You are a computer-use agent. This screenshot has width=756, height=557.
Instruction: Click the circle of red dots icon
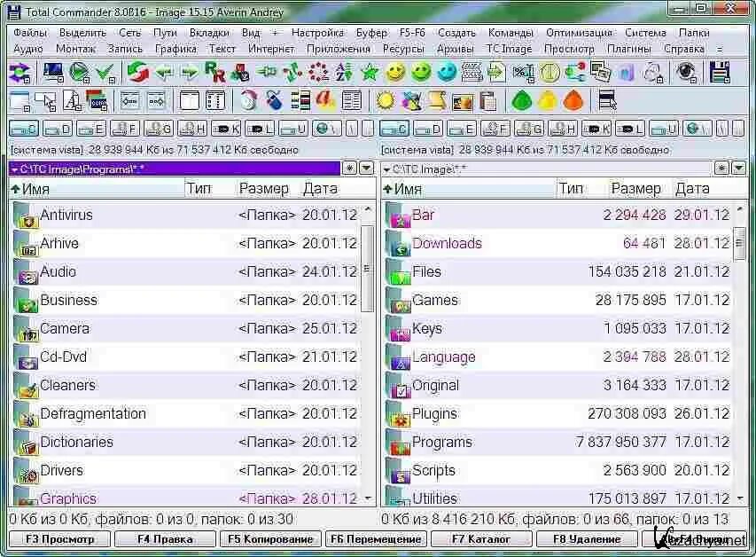(x=318, y=73)
